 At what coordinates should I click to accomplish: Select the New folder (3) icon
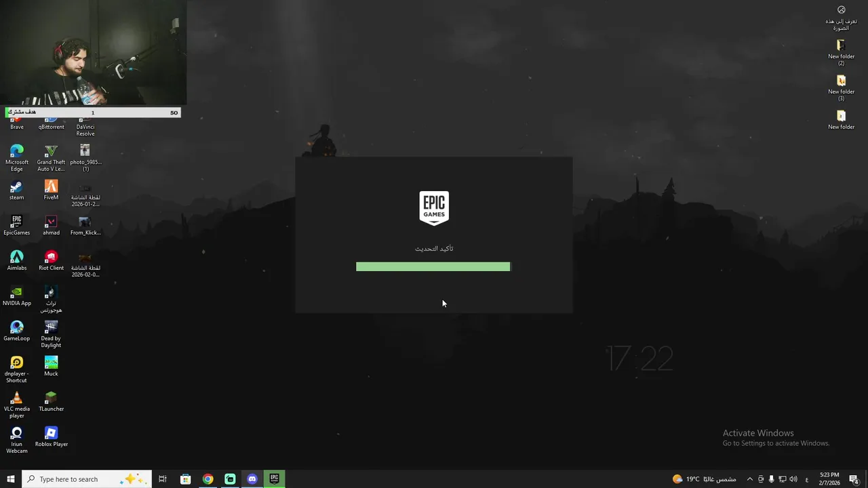841,88
